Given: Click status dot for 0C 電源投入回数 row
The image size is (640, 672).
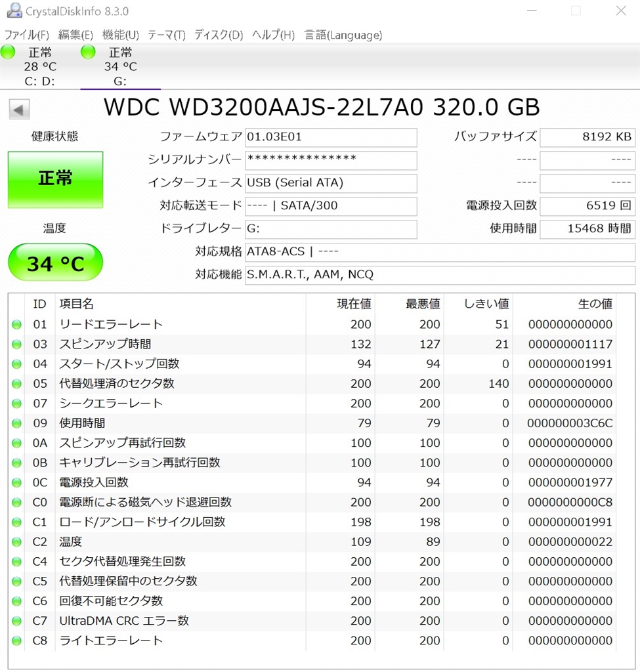Looking at the screenshot, I should [16, 482].
